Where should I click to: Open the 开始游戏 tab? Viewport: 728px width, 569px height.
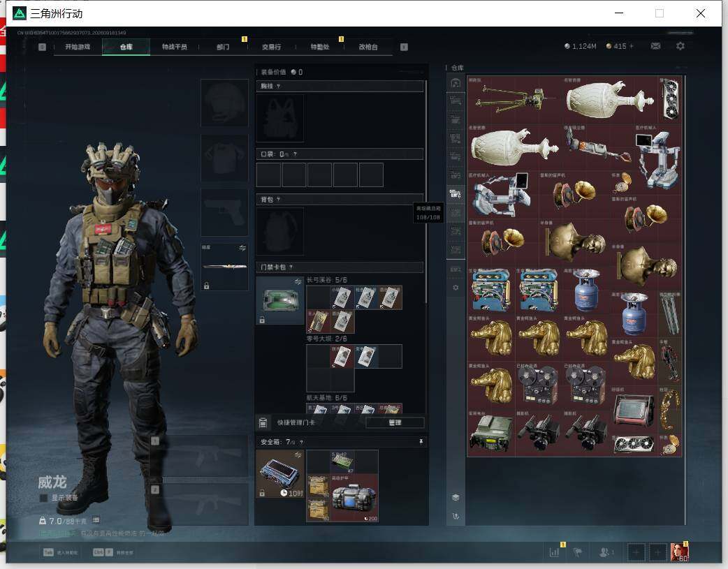tap(78, 47)
